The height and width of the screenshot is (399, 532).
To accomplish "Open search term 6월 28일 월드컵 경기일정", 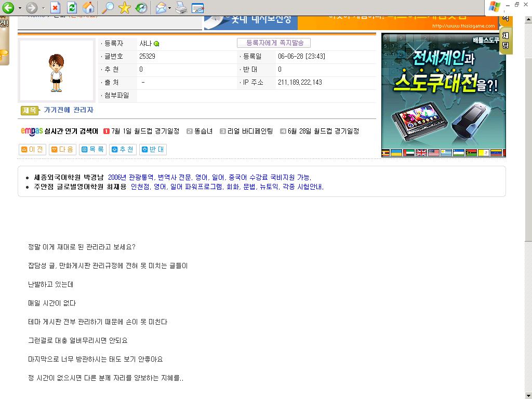I will click(323, 131).
